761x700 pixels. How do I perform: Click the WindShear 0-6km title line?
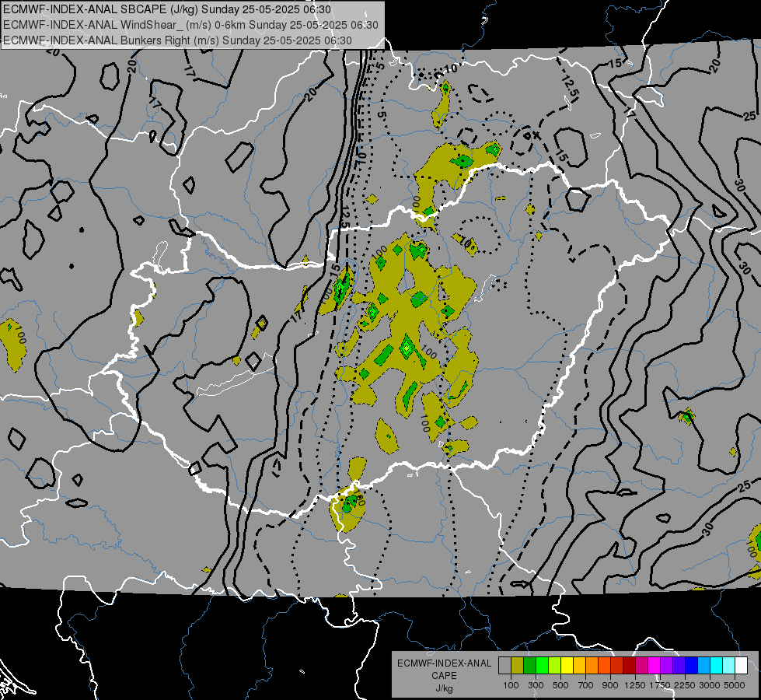coord(190,25)
